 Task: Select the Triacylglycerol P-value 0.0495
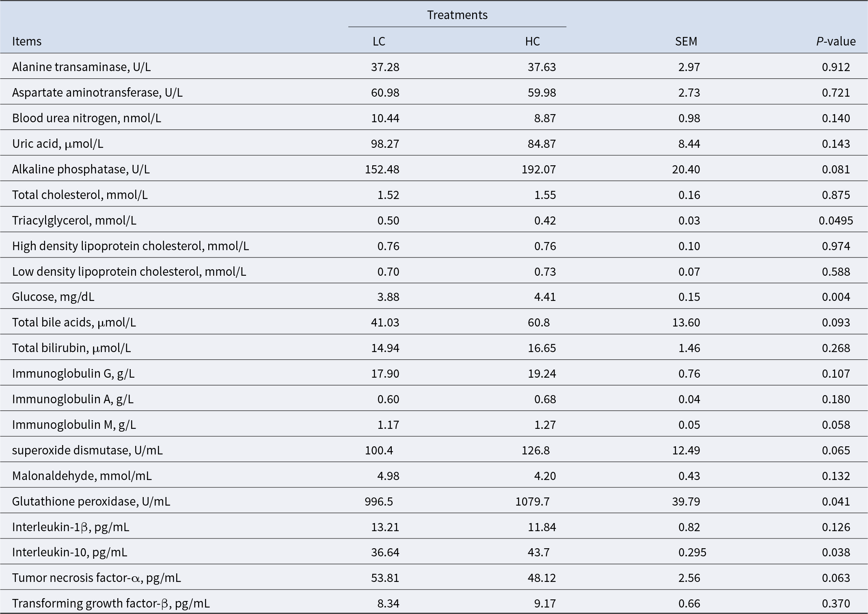tap(836, 221)
